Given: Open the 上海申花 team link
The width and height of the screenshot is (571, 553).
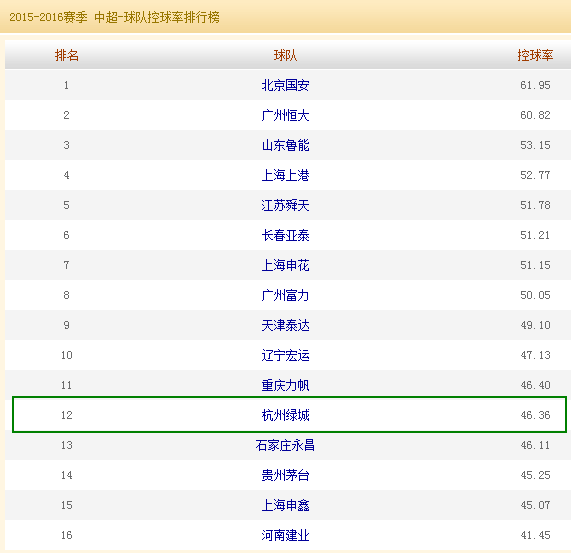Looking at the screenshot, I should coord(285,265).
